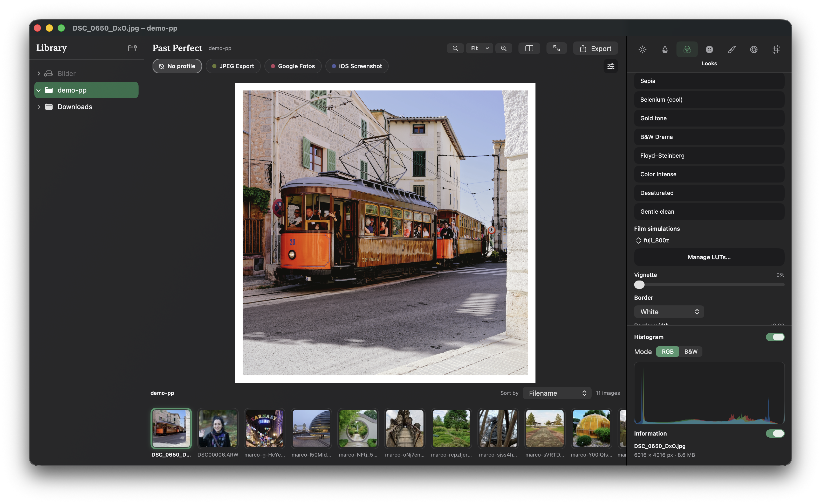Toggle the split compare view icon
The width and height of the screenshot is (821, 504).
point(529,48)
